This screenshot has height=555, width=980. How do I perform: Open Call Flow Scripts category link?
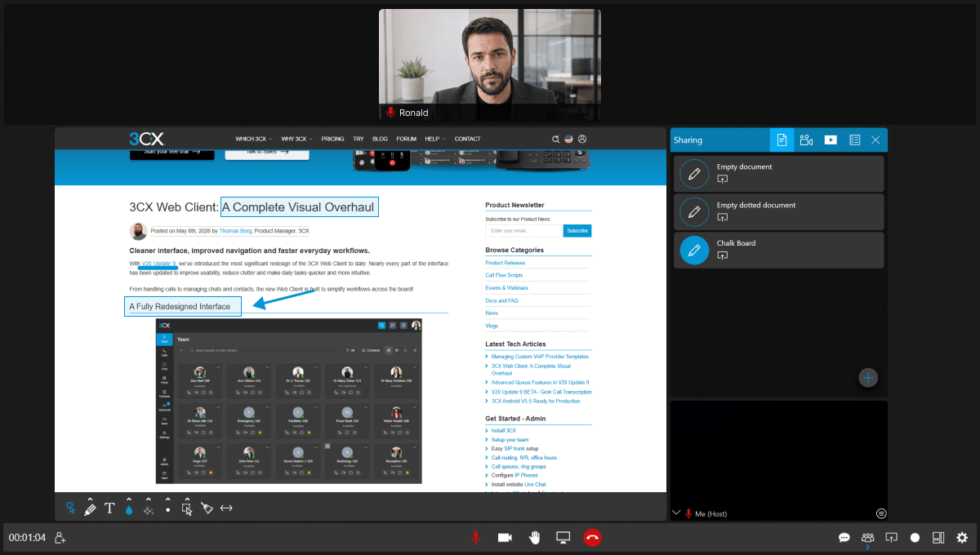[x=506, y=275]
